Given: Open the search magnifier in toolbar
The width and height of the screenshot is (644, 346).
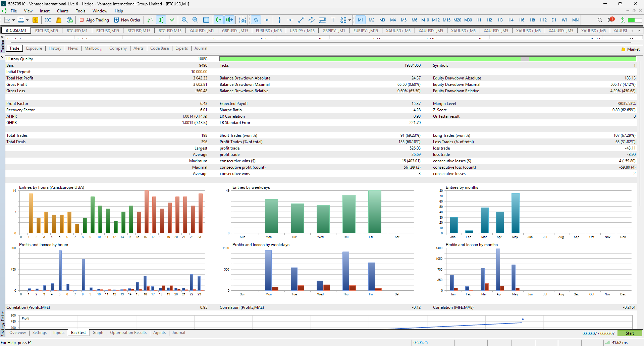Looking at the screenshot, I should [600, 20].
